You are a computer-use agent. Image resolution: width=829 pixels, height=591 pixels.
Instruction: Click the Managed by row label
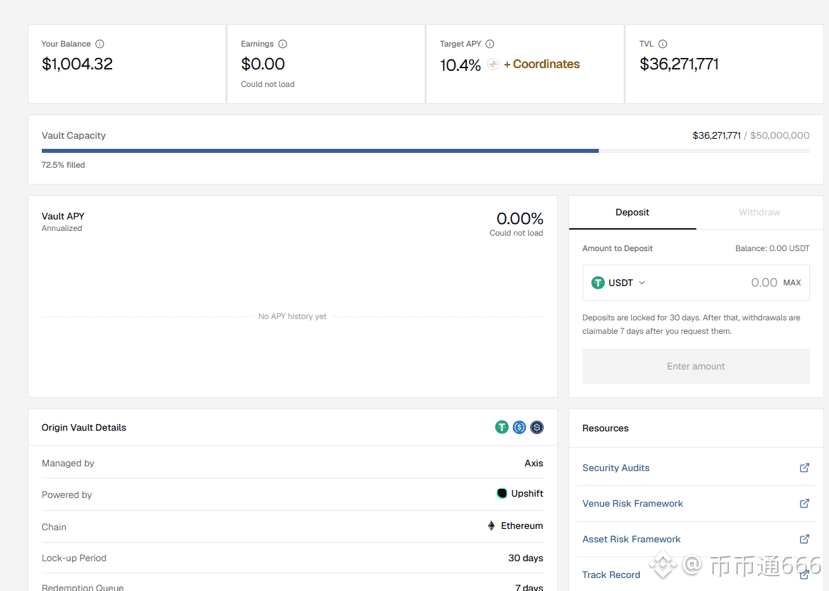[68, 463]
